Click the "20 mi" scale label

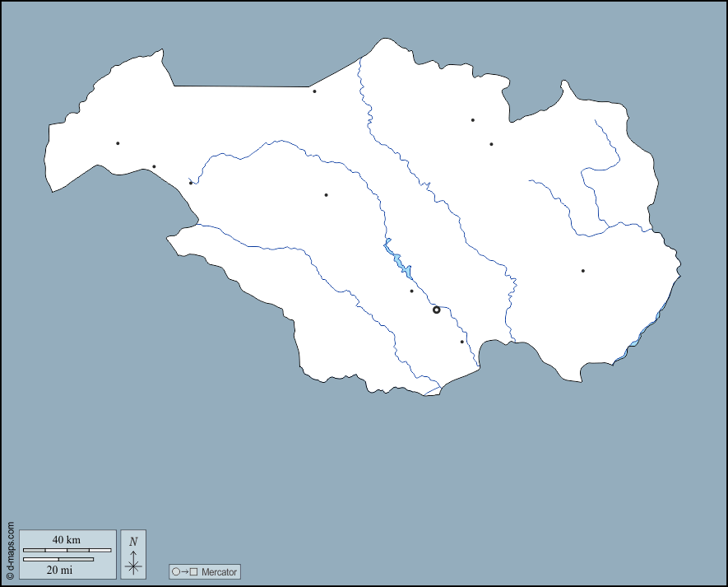tap(59, 569)
